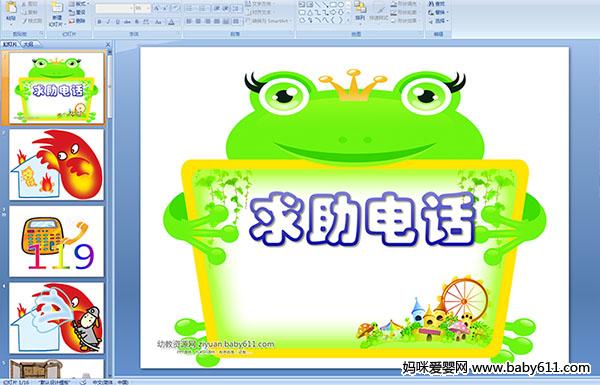Close the slide thumbnail pane

pos(108,44)
